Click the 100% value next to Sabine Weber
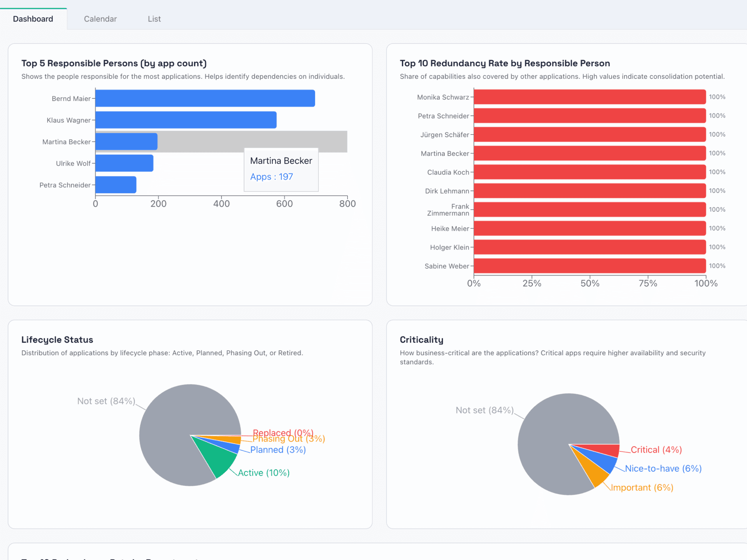This screenshot has width=747, height=560. pyautogui.click(x=717, y=266)
